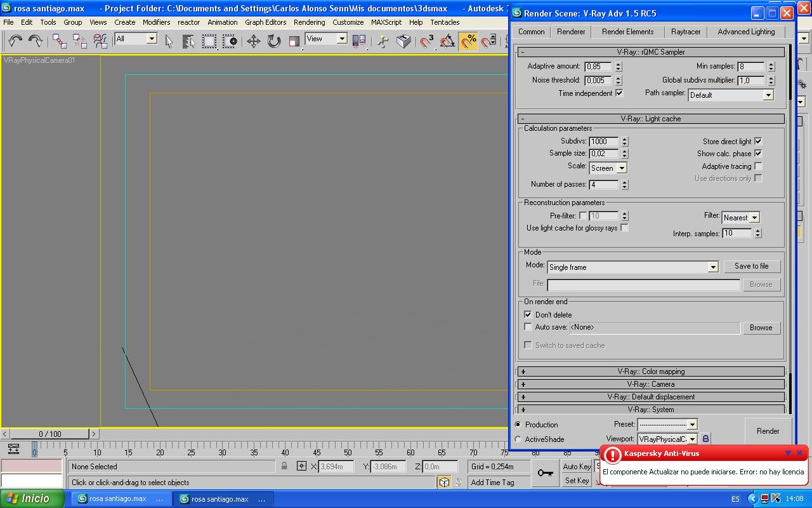Toggle the Window/Crossing selection mode
Screen dimensions: 812x508
(230, 41)
